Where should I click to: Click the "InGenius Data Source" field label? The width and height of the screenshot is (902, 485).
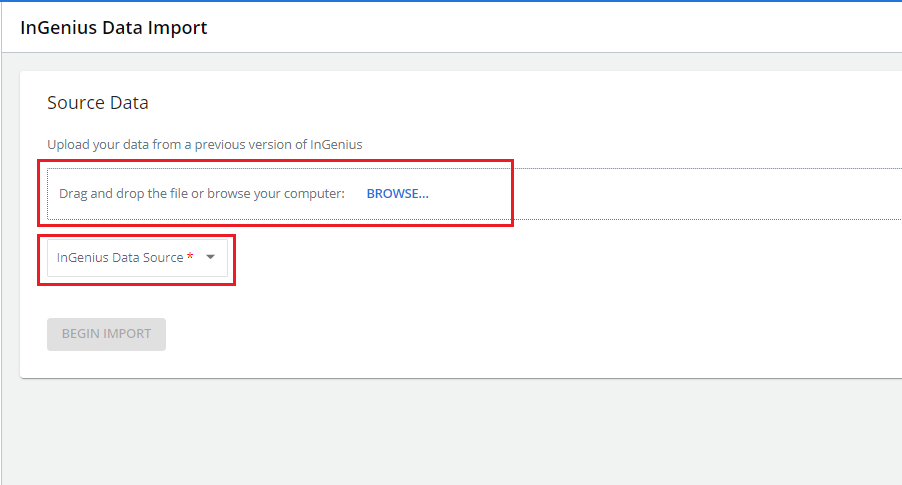[x=119, y=258]
